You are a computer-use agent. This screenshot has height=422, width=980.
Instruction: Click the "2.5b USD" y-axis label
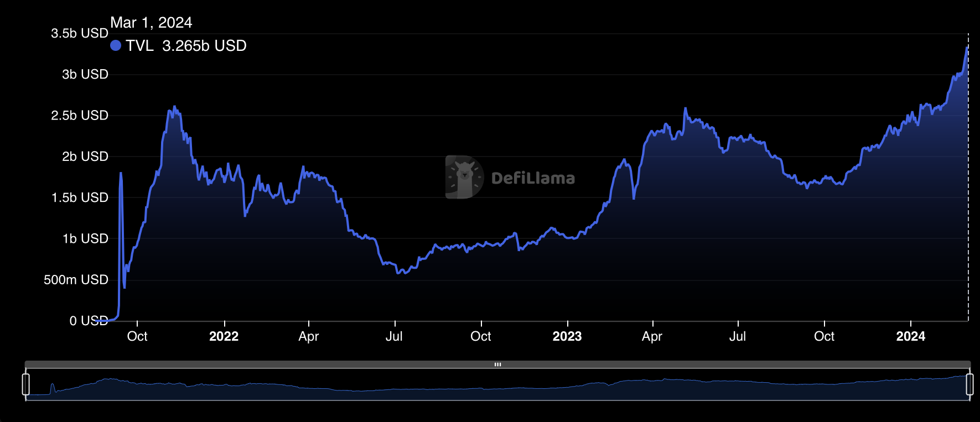(x=80, y=115)
